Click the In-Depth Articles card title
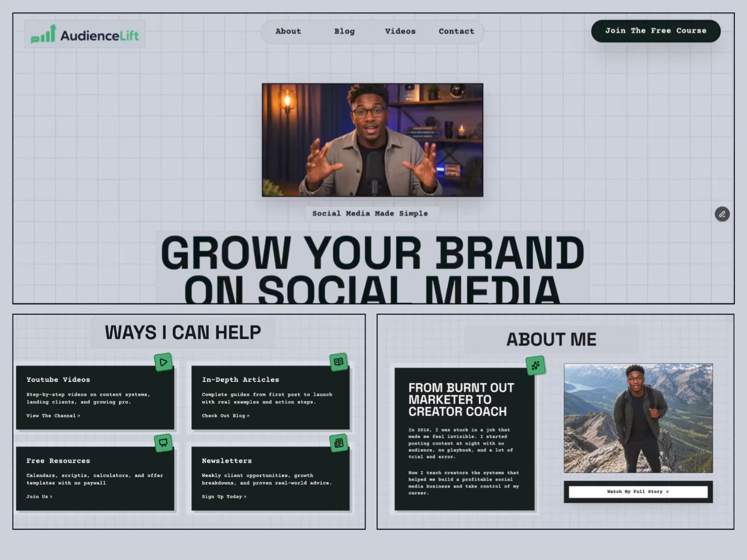This screenshot has width=747, height=560. point(240,380)
